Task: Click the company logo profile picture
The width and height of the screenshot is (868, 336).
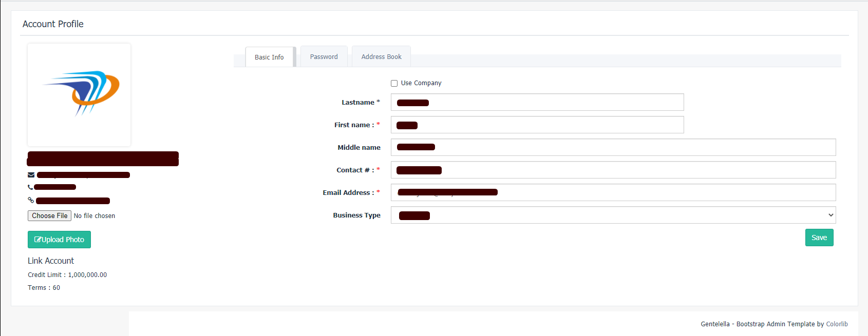Action: tap(79, 94)
